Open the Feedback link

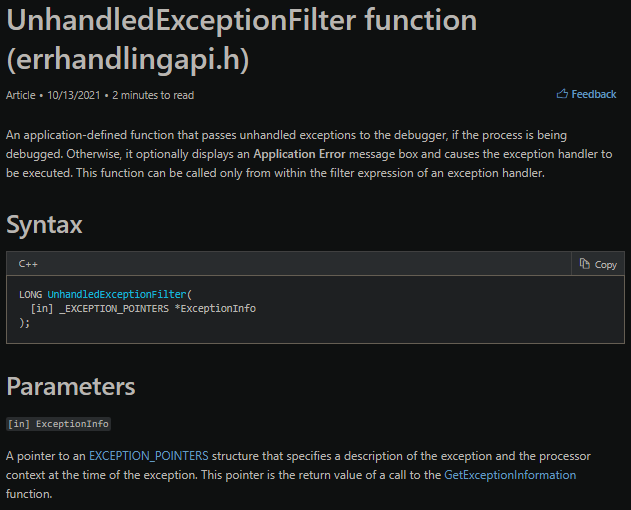coord(593,94)
